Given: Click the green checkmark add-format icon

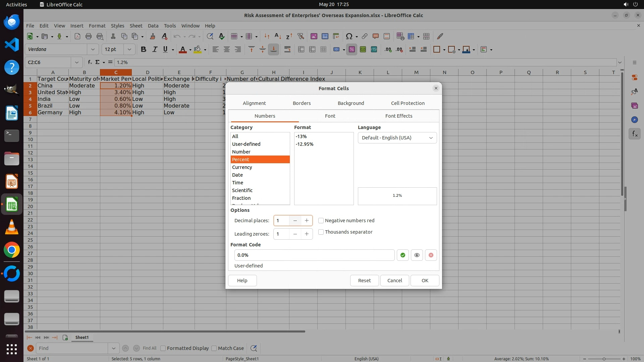Looking at the screenshot, I should click(x=402, y=255).
